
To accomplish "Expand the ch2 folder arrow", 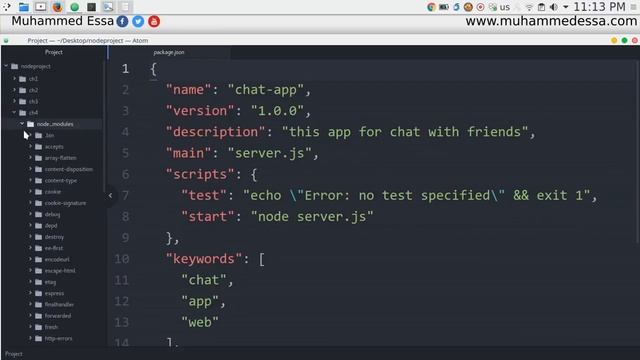I will 14,90.
